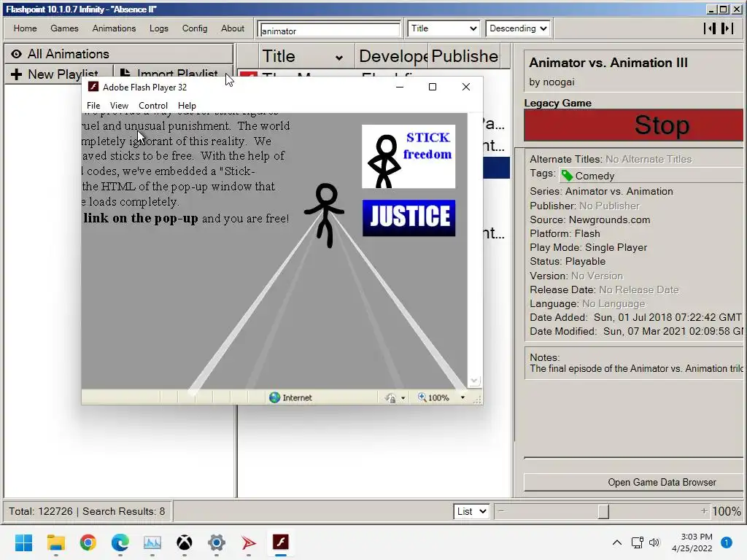
Task: Open the notification badge in the tray
Action: (726, 542)
